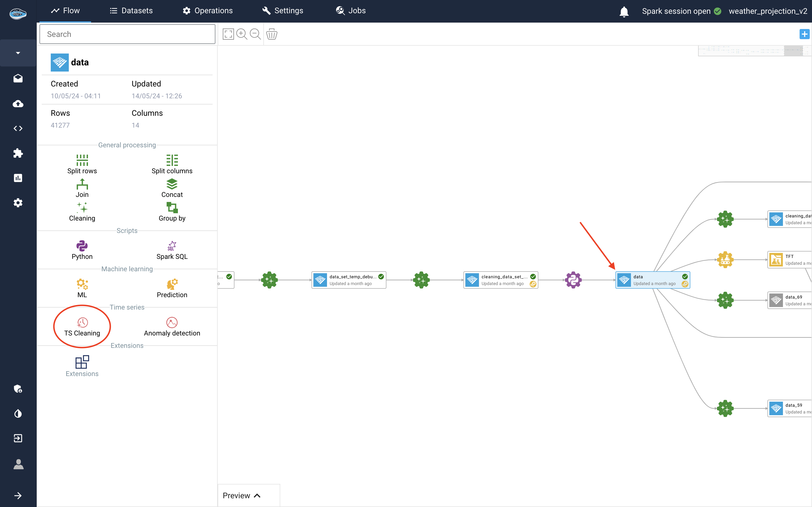
Task: Select the purple Python recipe node
Action: (573, 280)
